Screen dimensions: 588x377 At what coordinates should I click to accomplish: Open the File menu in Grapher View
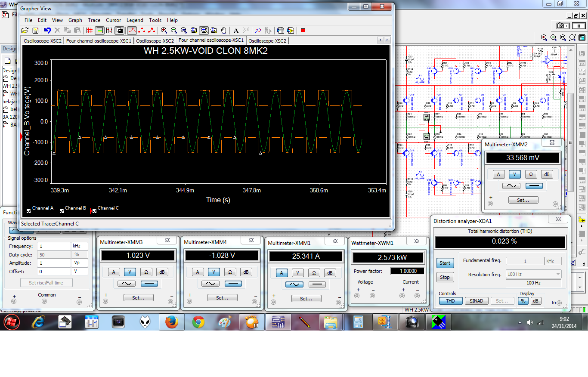tap(28, 20)
